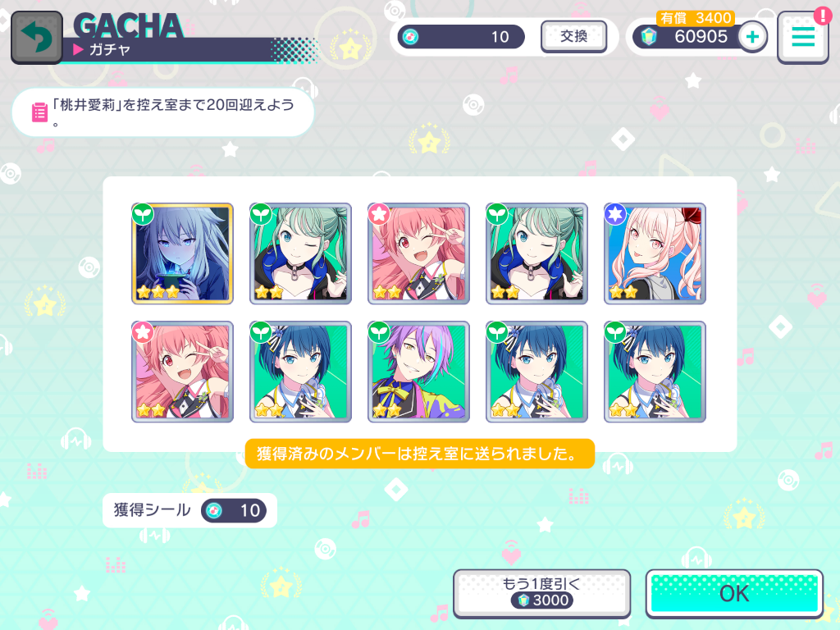Select the last bottom-row dark blue-haired card
Screen dimensions: 840x630
655,372
